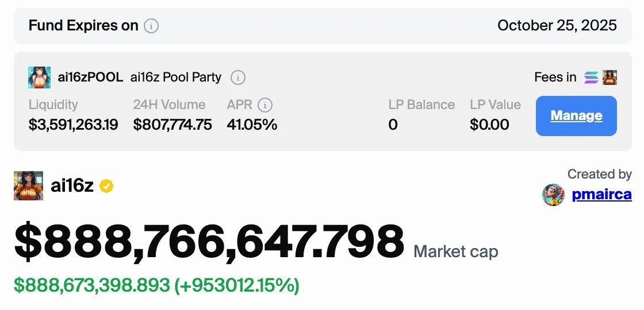
Task: Click the LP Value amount $0.00
Action: pyautogui.click(x=489, y=125)
